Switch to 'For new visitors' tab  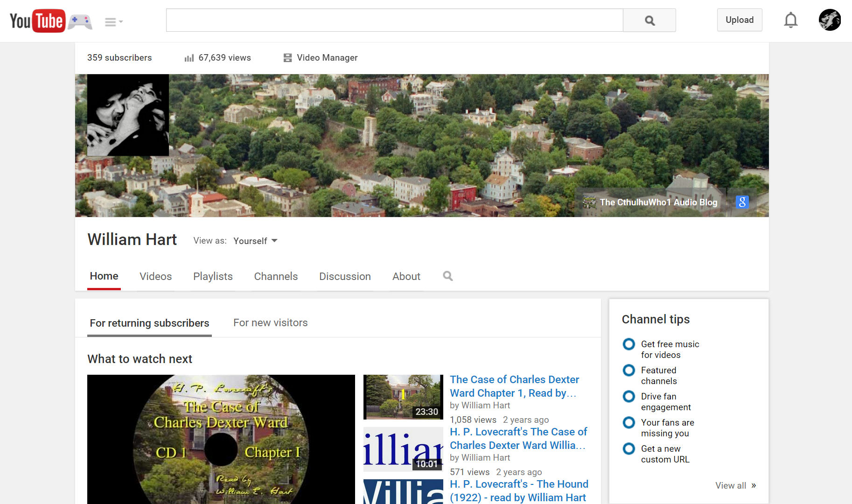270,323
